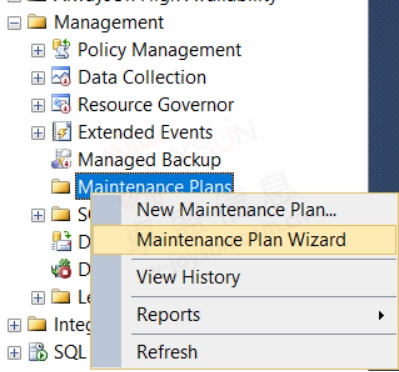The width and height of the screenshot is (399, 372).
Task: Expand the folder node starting with Le
Action: 38,297
